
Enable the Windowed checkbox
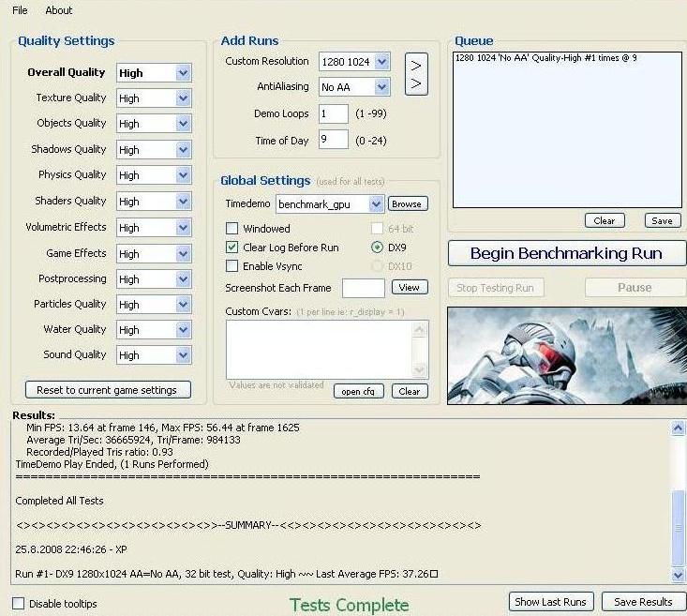click(x=232, y=228)
